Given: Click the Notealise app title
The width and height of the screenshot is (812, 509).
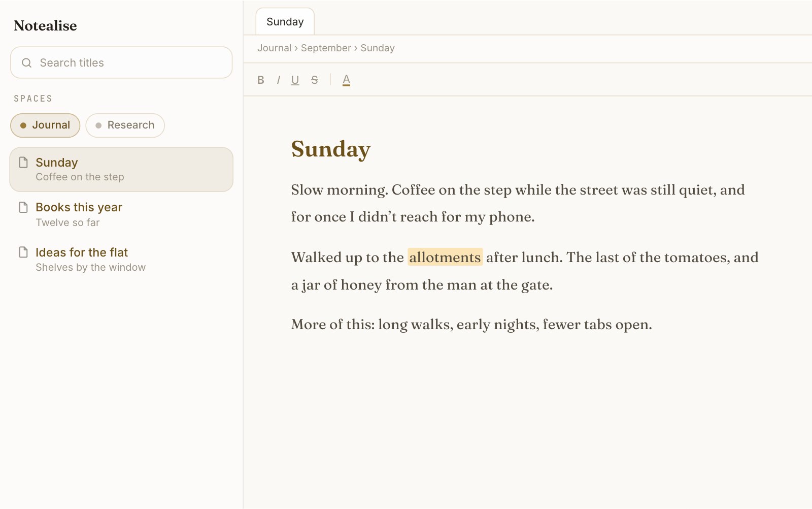Looking at the screenshot, I should point(46,26).
